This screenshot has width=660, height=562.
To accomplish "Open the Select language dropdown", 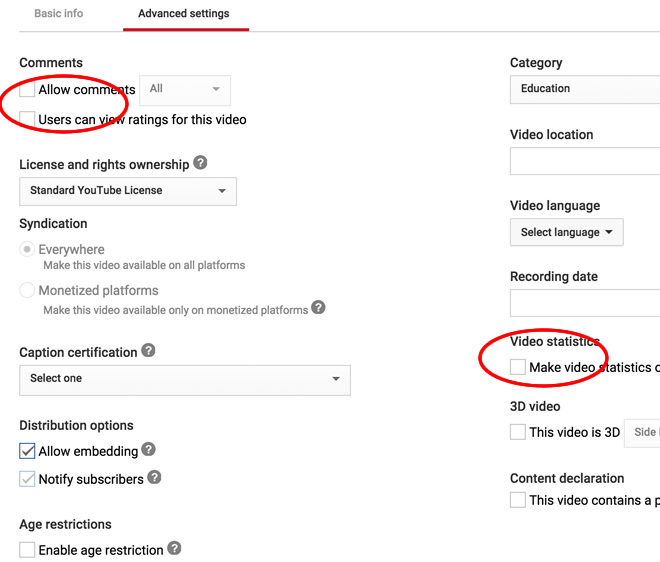I will [566, 232].
